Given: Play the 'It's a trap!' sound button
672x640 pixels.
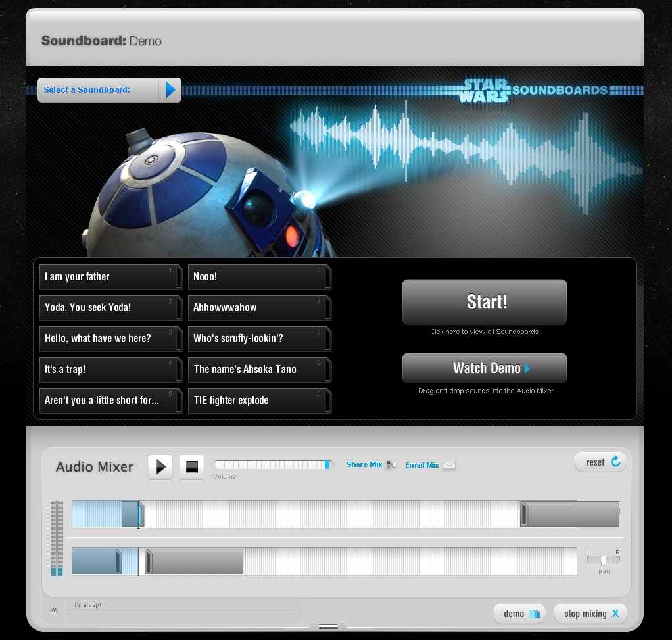Looking at the screenshot, I should coord(111,370).
